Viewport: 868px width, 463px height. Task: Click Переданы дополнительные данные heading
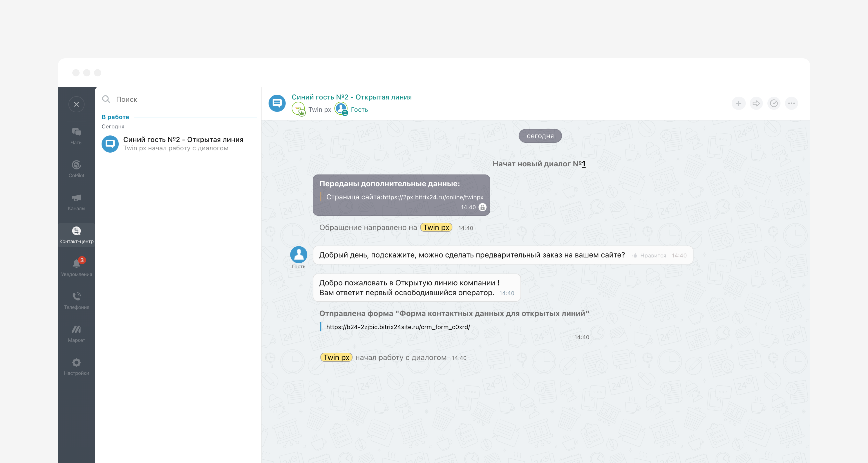[x=389, y=184]
